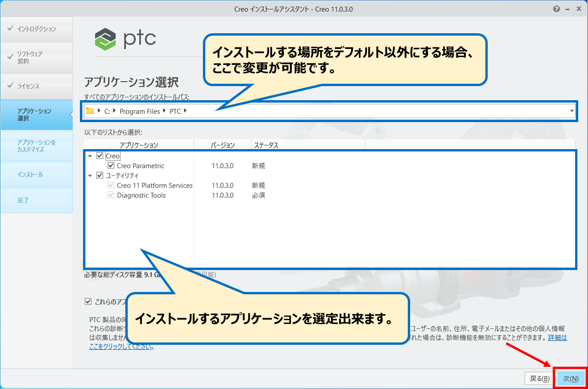Click the help question mark icon
Viewport: 588px width, 389px height.
pos(556,9)
